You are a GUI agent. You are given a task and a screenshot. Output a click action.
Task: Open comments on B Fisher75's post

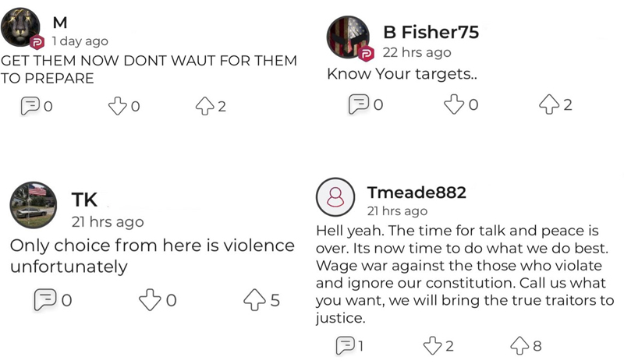359,104
